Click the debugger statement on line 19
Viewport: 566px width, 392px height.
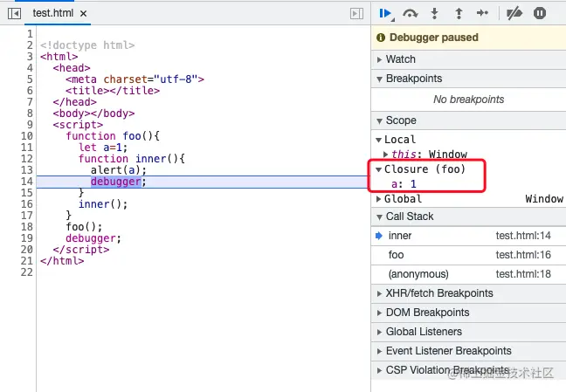pyautogui.click(x=93, y=238)
